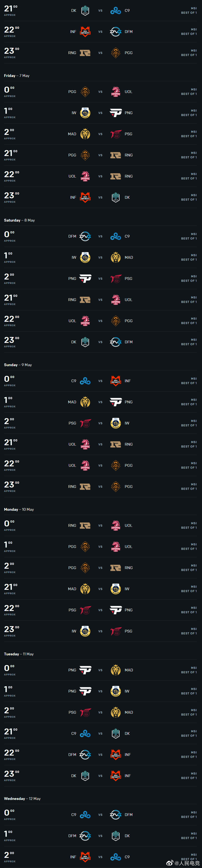Click Unicorns of Love logo in Friday's PGG vs UOL match
This screenshot has height=868, width=202.
tap(116, 92)
